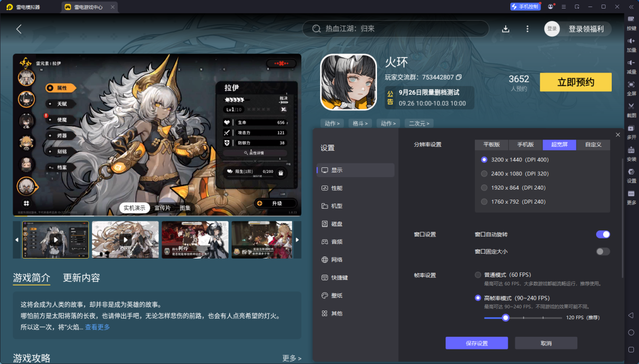The width and height of the screenshot is (639, 364).
Task: Open 音频 settings section
Action: click(355, 241)
